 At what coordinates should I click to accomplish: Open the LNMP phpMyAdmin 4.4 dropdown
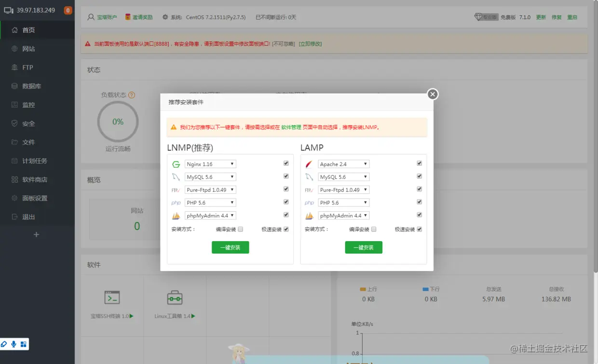coord(210,216)
